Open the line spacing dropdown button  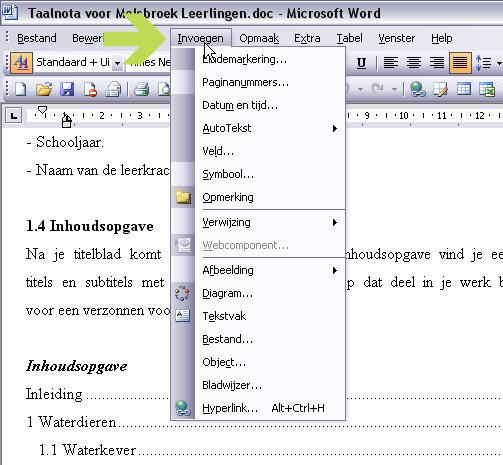click(499, 63)
